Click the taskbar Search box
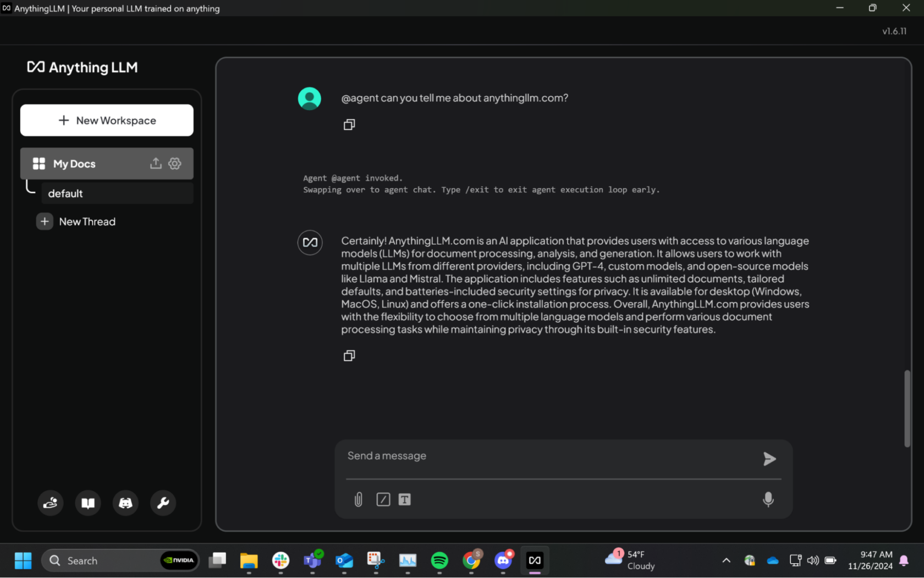This screenshot has height=578, width=924. 120,560
